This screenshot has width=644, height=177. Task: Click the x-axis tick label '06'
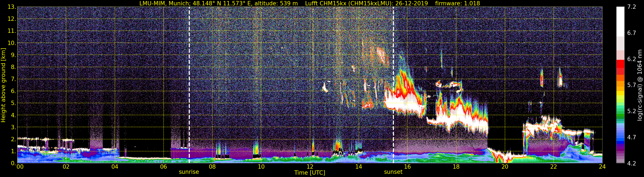tap(163, 167)
